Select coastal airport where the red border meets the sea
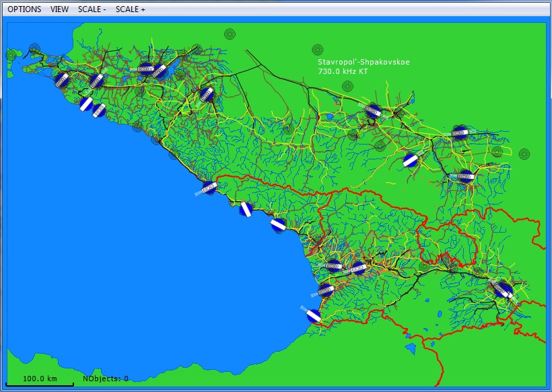The width and height of the screenshot is (552, 392). pyautogui.click(x=209, y=188)
